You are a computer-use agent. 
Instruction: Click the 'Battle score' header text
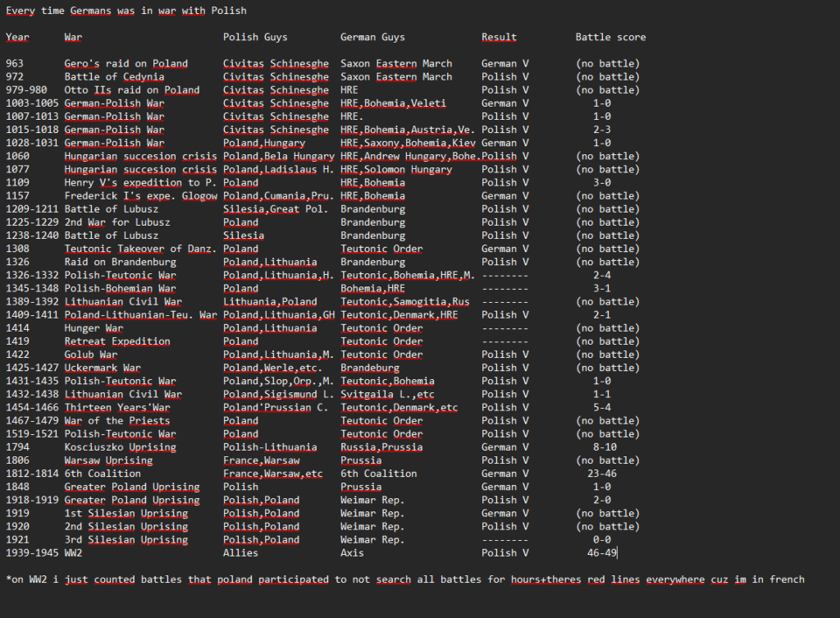(610, 37)
